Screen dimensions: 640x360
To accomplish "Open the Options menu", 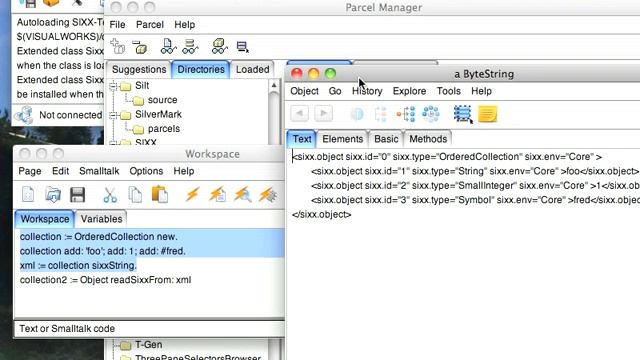I will [146, 171].
